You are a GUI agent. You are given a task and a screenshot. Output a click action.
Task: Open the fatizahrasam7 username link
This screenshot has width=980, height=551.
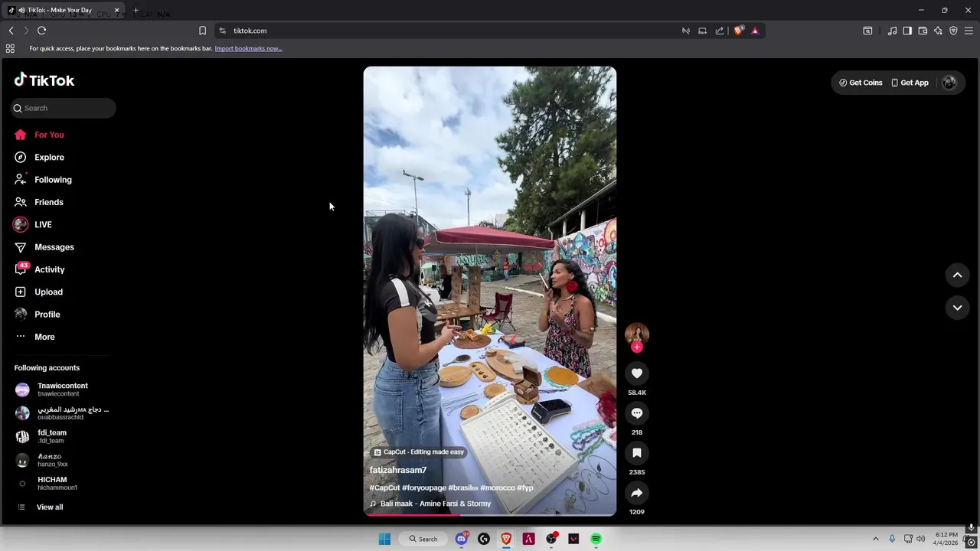click(x=398, y=470)
